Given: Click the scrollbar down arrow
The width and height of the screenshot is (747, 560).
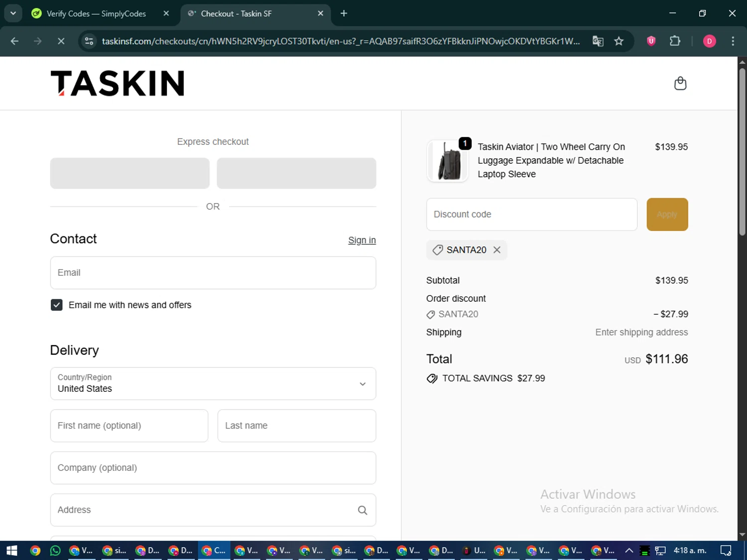Looking at the screenshot, I should [742, 535].
